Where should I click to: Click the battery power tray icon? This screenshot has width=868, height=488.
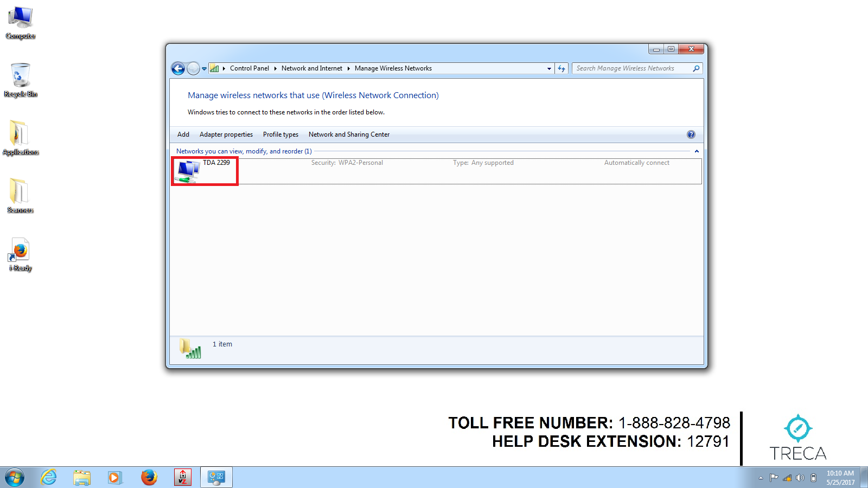point(813,478)
